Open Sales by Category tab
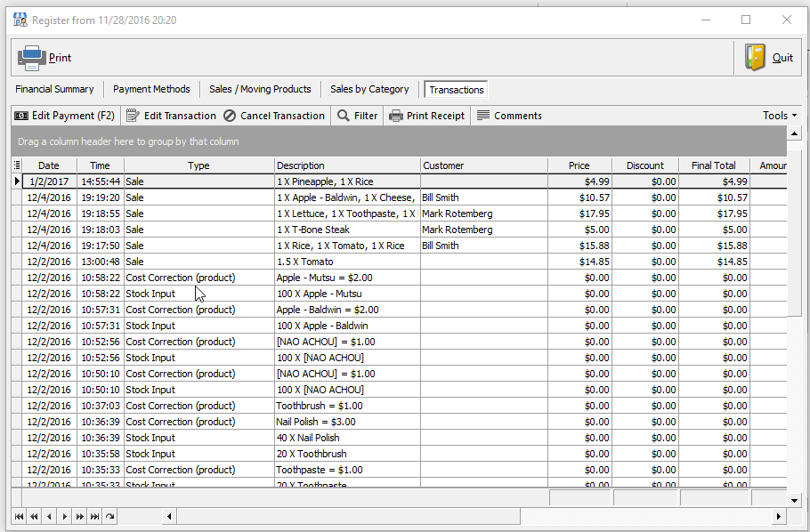 tap(369, 89)
